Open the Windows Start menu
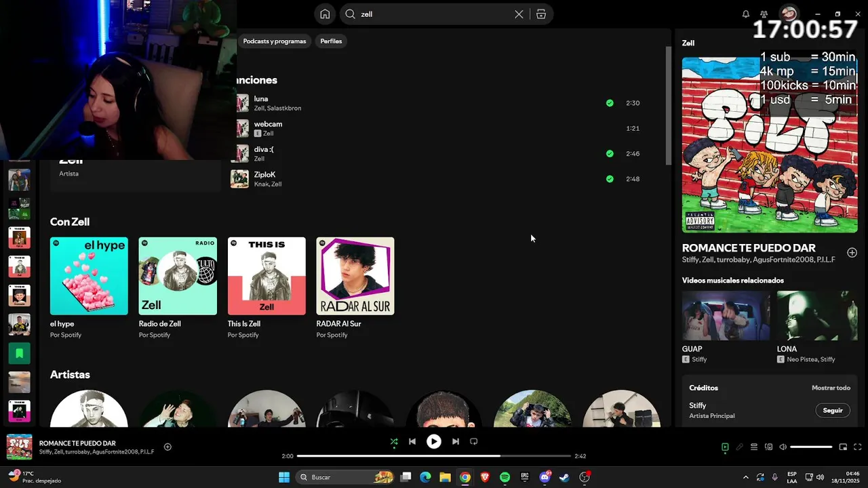Screen dimensions: 868x488 [x=284, y=477]
